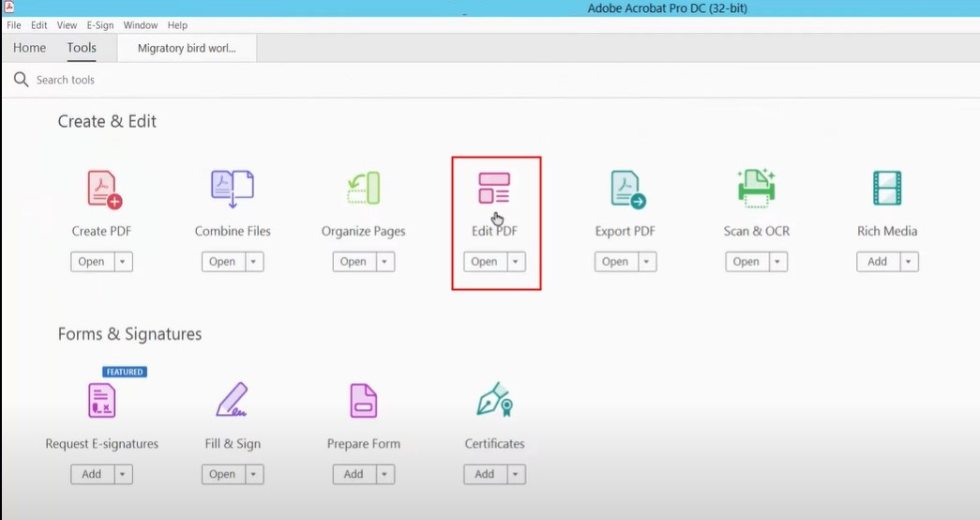980x520 pixels.
Task: Click Open under Organize Pages
Action: pos(354,262)
